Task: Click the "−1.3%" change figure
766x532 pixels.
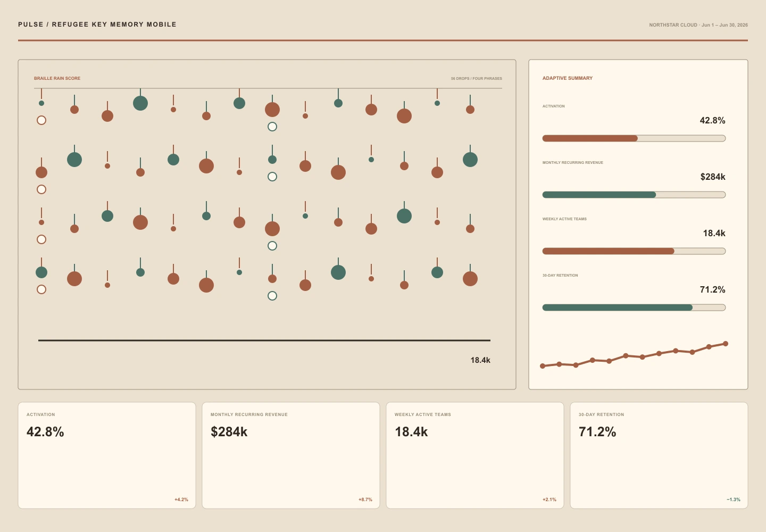Action: (x=734, y=500)
